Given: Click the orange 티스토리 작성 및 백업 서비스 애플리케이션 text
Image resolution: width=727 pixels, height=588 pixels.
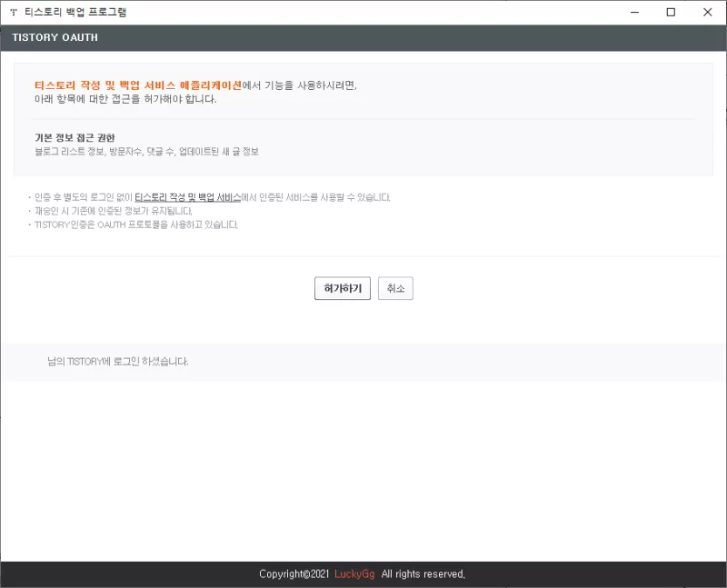Looking at the screenshot, I should click(x=138, y=85).
